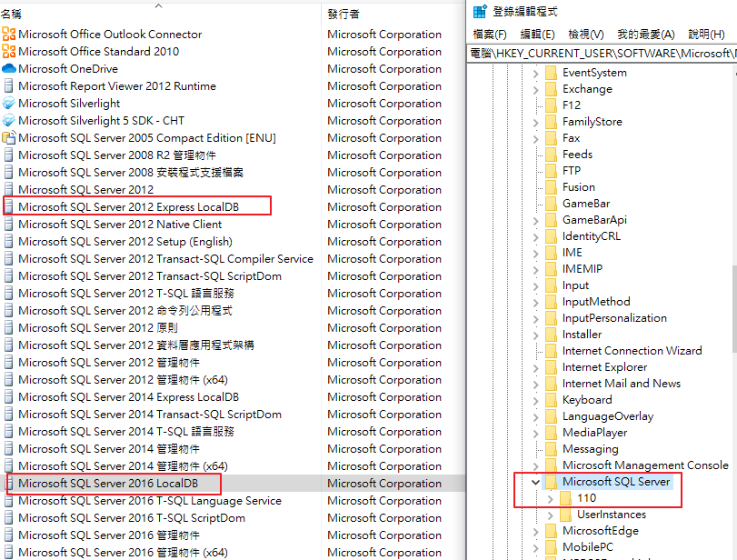Screen dimensions: 737x560
Task: Click the EventSystem folder icon
Action: [x=551, y=73]
